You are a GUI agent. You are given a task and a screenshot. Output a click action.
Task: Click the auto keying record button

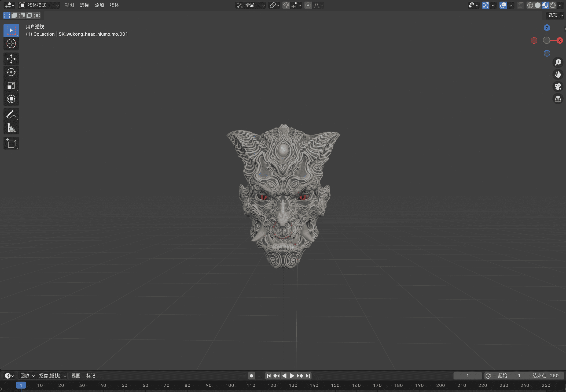point(251,376)
